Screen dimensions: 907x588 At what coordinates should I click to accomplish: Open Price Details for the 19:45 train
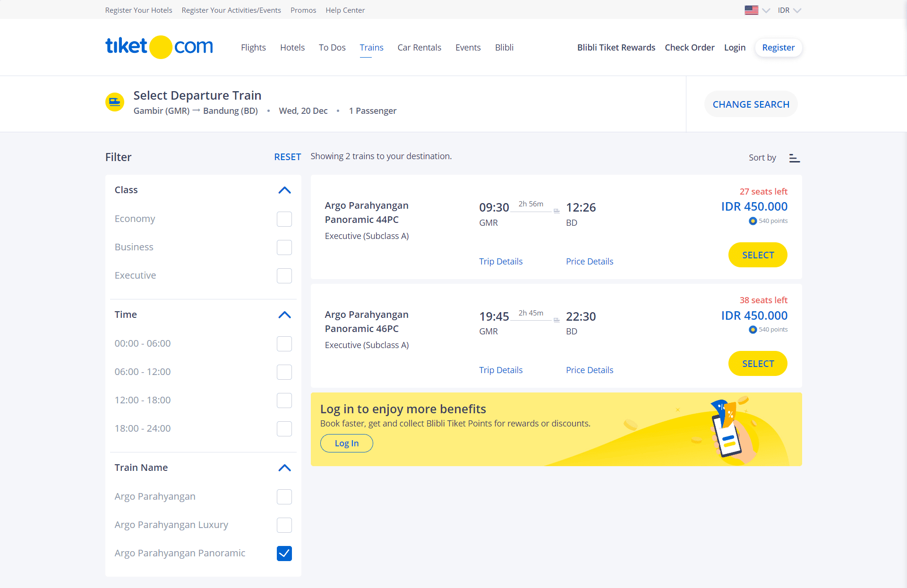(589, 370)
